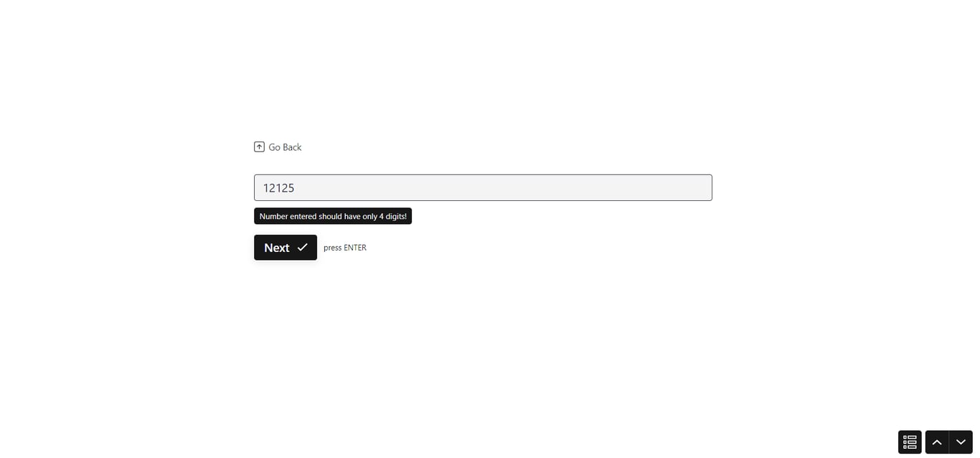Click on the entered value 12125
This screenshot has width=980, height=458.
[279, 188]
